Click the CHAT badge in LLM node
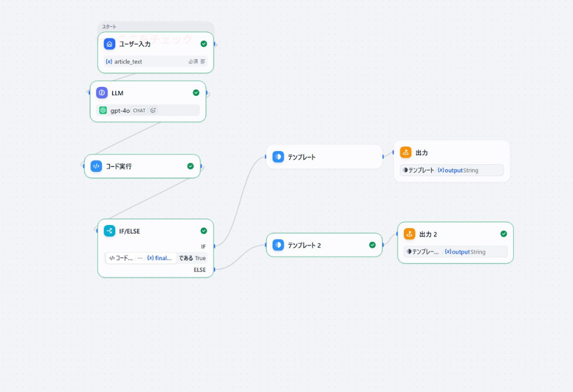Viewport: 573px width, 392px height. coord(139,110)
